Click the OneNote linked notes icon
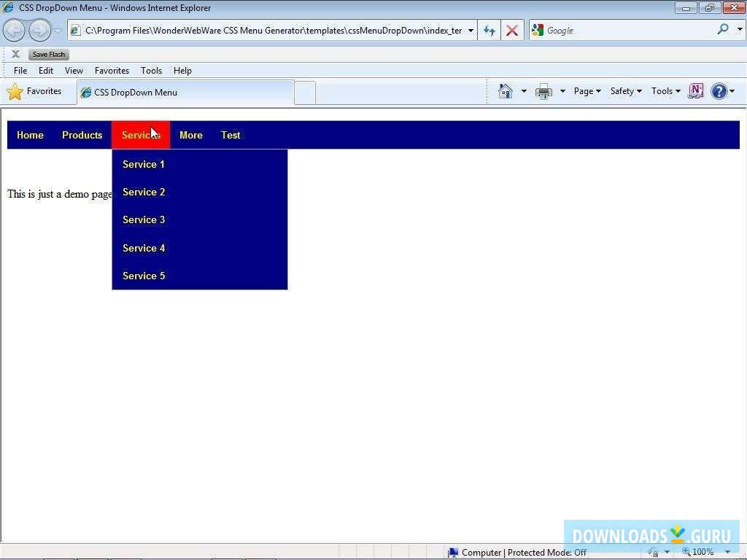The height and width of the screenshot is (560, 747). coord(696,91)
